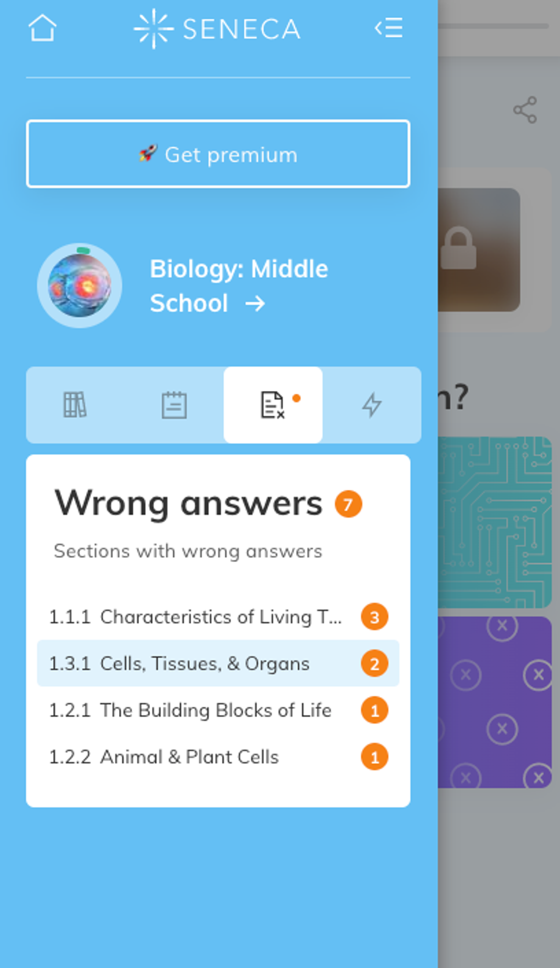Open Biology: Middle School via the arrow
Screen dimensions: 560x968
click(256, 303)
